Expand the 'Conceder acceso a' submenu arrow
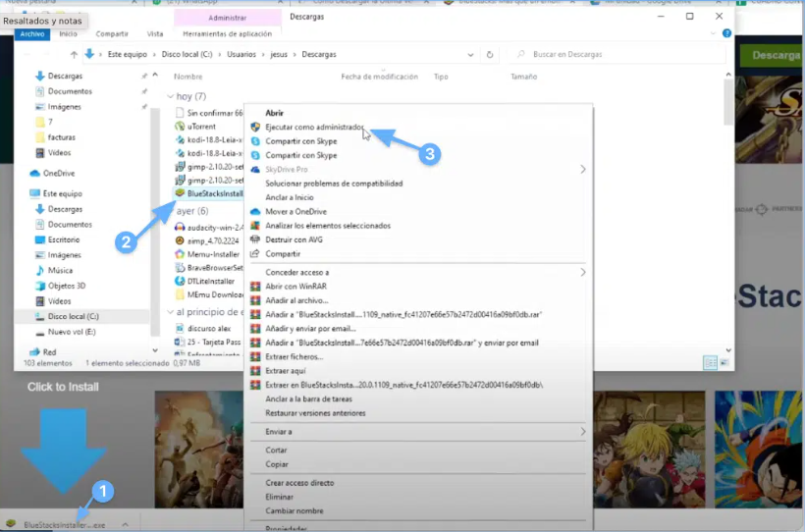The width and height of the screenshot is (805, 532). (x=582, y=272)
